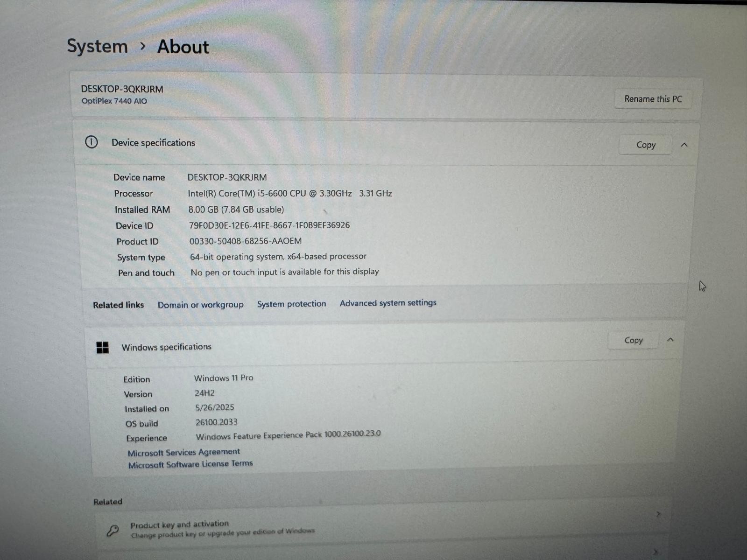The image size is (747, 560).
Task: Click the System type label
Action: click(141, 258)
